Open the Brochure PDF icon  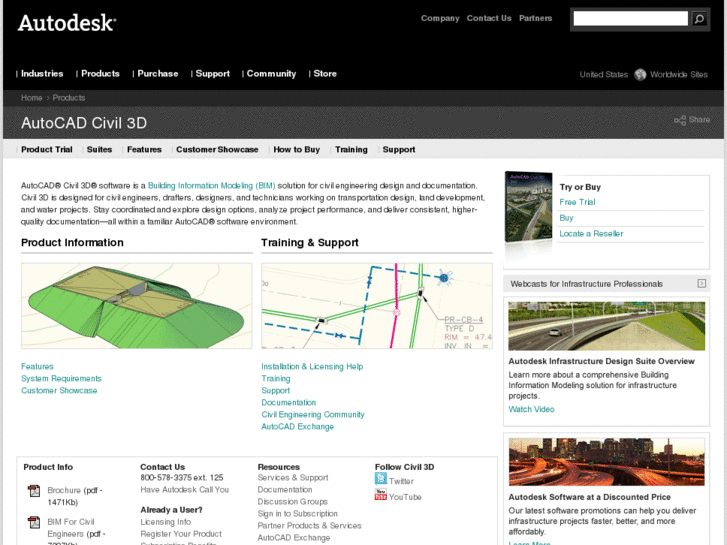[x=34, y=491]
